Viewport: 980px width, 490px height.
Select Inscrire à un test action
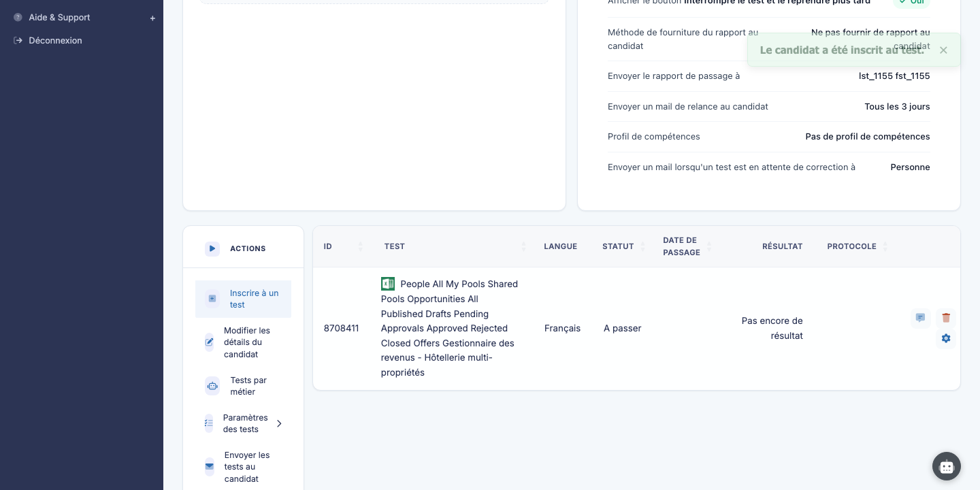243,299
